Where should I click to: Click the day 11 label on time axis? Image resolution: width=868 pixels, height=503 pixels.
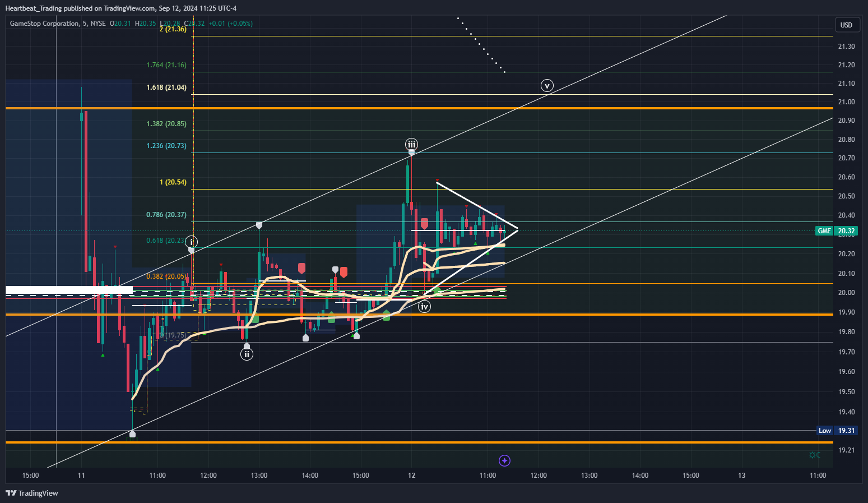(x=81, y=476)
